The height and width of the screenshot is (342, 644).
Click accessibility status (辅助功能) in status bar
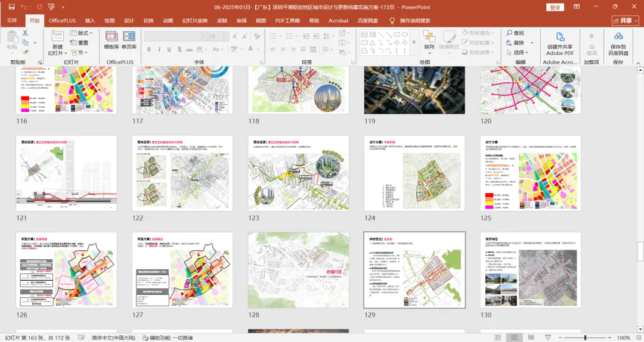tap(168, 337)
